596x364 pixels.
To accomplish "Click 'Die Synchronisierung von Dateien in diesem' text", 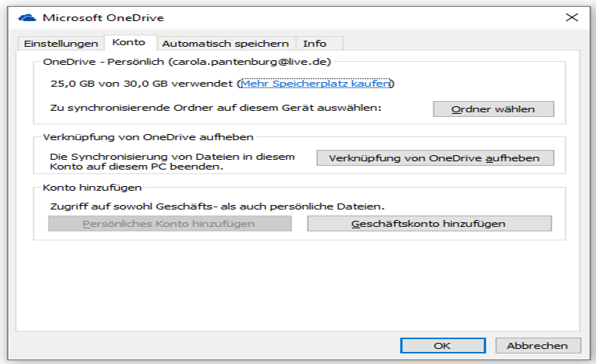I will point(173,157).
